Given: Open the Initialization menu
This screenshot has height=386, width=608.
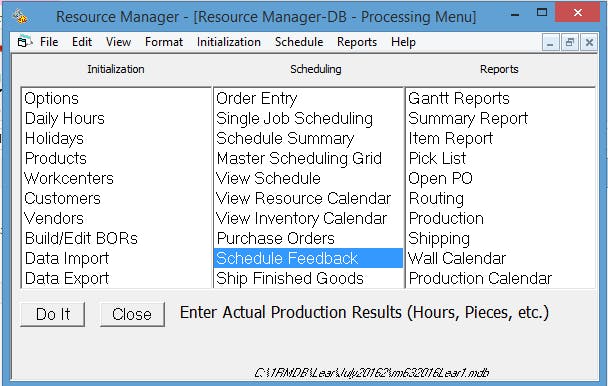Looking at the screenshot, I should pos(229,42).
